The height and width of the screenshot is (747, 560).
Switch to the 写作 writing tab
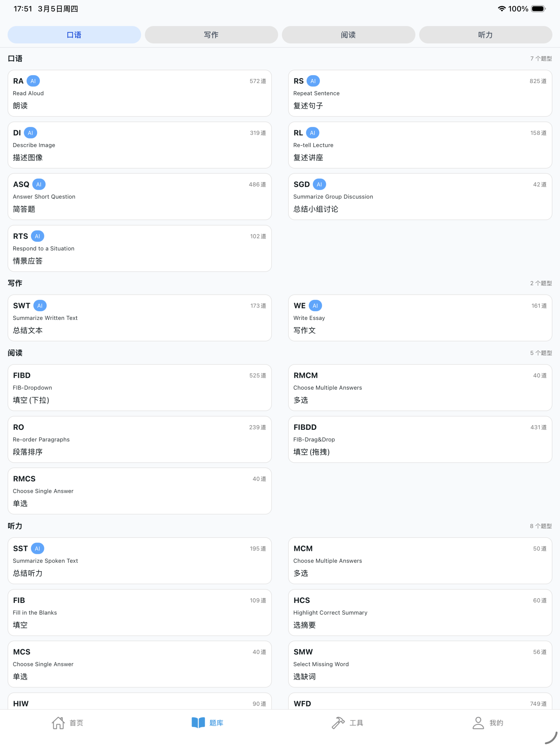211,35
